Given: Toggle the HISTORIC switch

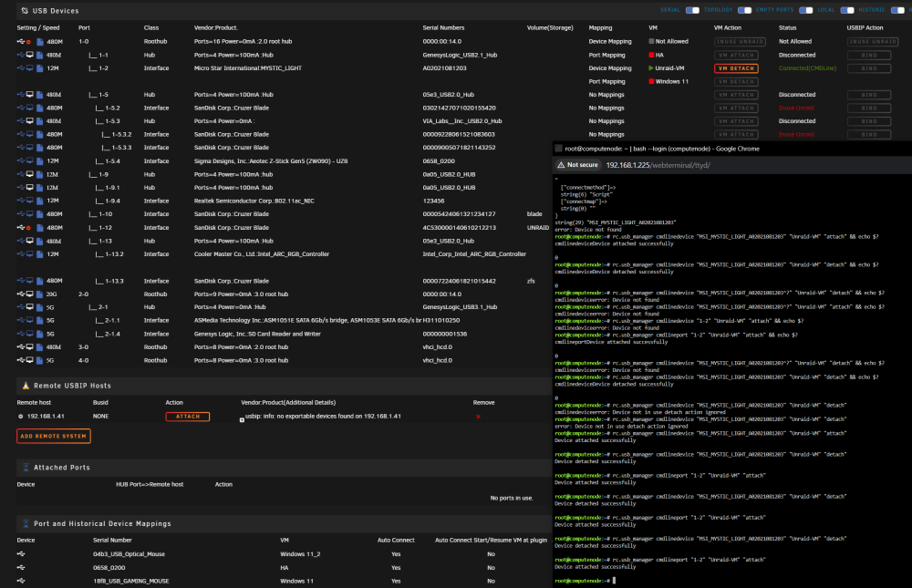Looking at the screenshot, I should point(897,10).
